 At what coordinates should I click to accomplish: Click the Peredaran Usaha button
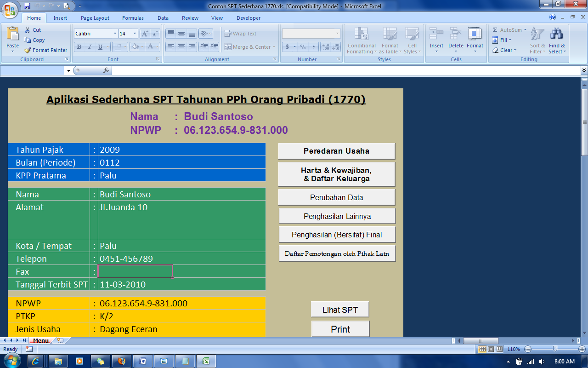(336, 150)
